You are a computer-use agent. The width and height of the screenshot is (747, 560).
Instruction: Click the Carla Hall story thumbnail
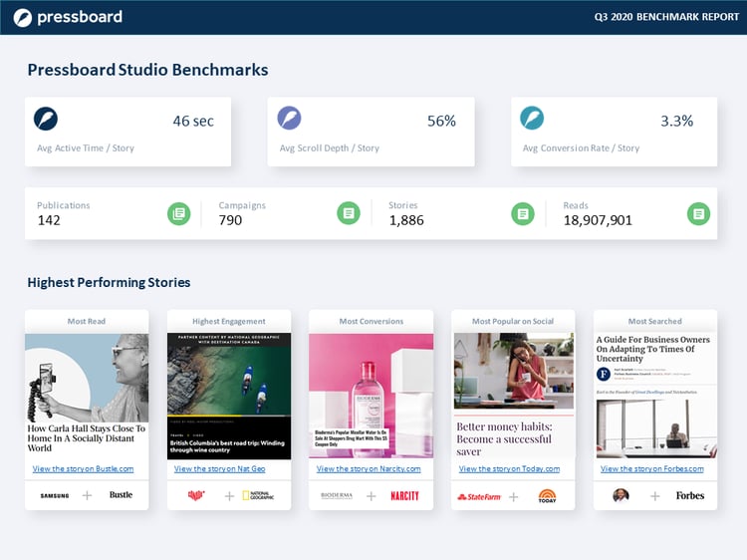pos(87,378)
